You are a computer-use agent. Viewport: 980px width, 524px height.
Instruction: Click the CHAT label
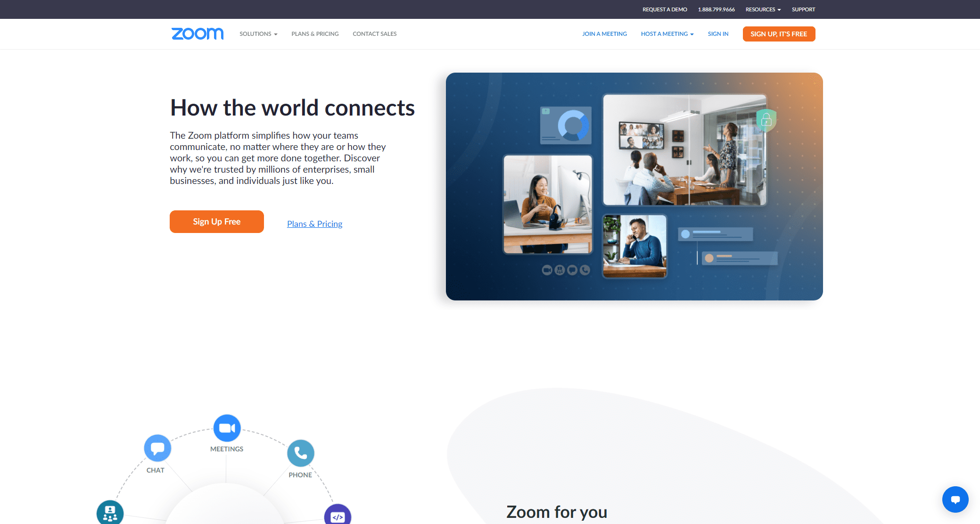click(156, 470)
